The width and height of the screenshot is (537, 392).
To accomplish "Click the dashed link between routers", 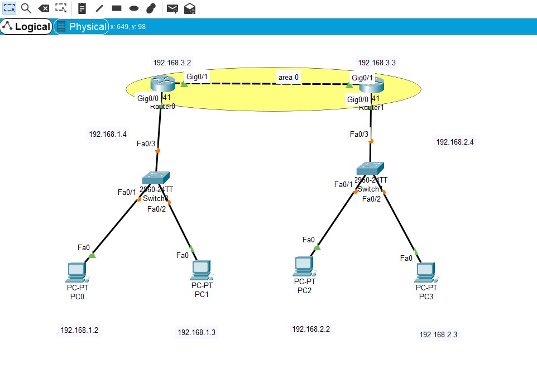I will coord(267,84).
